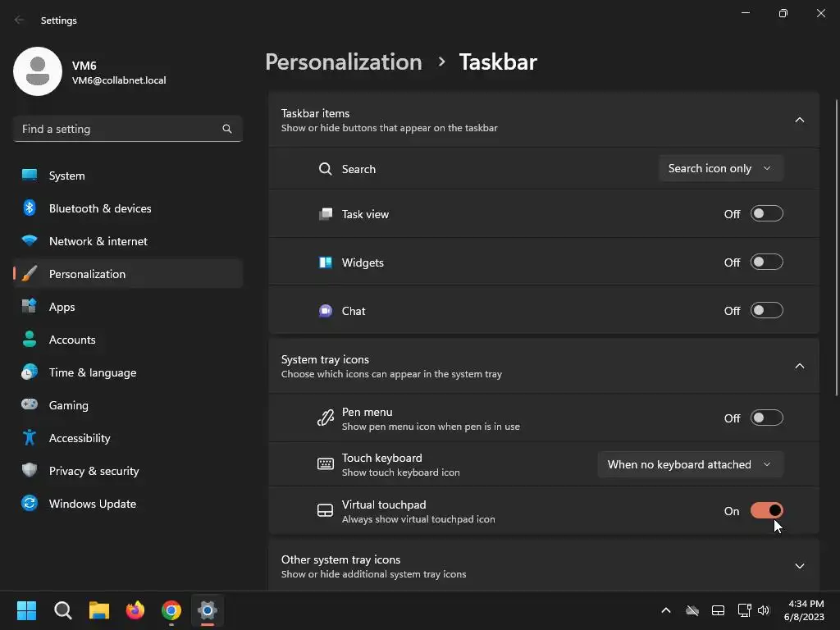Click the Settings gear on the taskbar
Viewport: 840px width, 630px height.
tap(208, 610)
